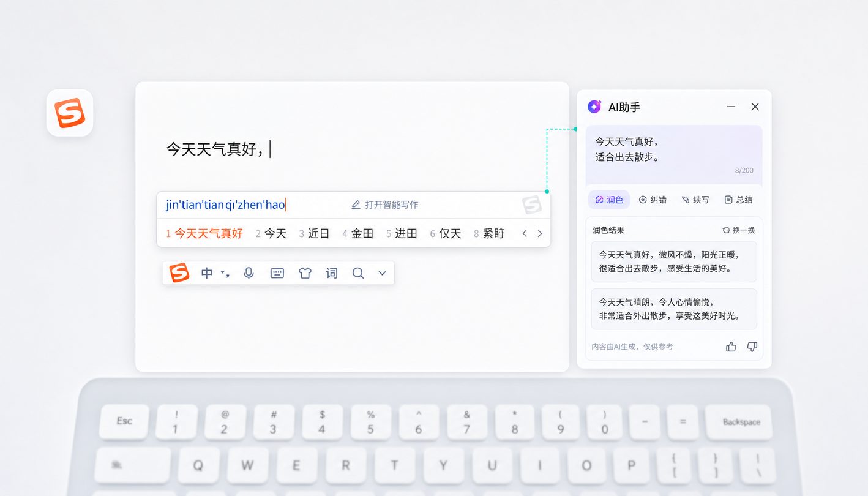Select the first result with 微风不燥

coord(674,261)
